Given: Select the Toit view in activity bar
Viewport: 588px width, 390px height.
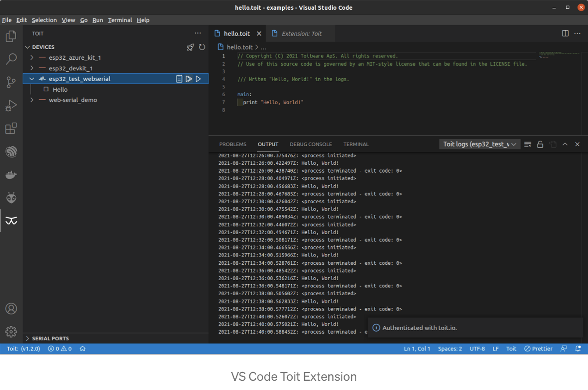Looking at the screenshot, I should coord(11,221).
